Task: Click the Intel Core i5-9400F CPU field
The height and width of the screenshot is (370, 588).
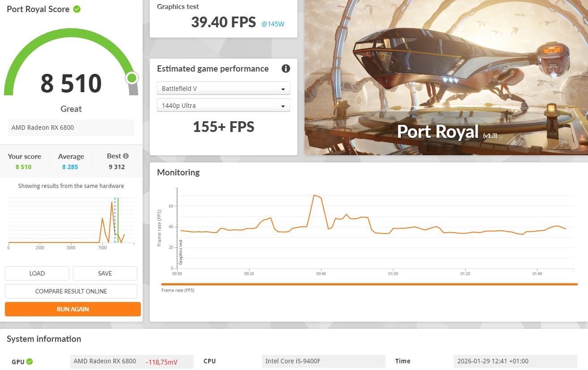Action: (x=323, y=361)
